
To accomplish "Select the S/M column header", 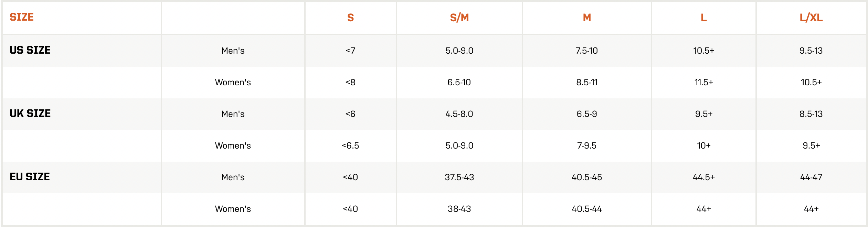I will click(459, 18).
